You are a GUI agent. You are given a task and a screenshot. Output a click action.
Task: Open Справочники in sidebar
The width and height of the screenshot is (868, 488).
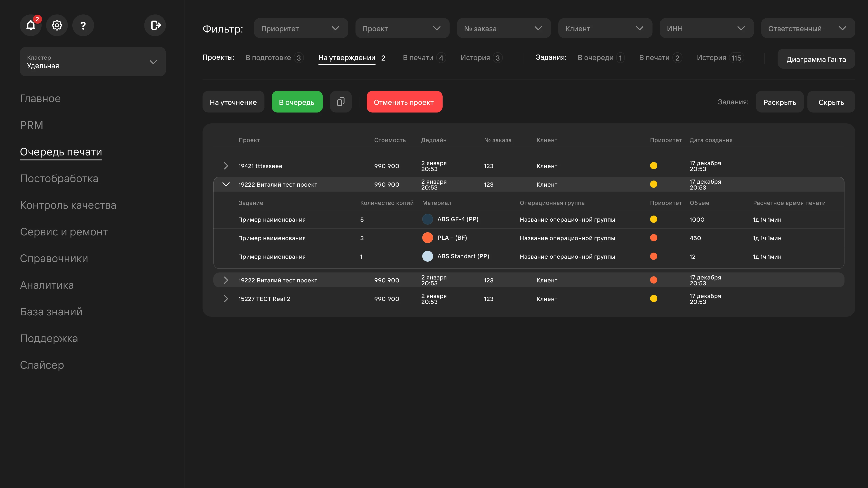point(54,258)
